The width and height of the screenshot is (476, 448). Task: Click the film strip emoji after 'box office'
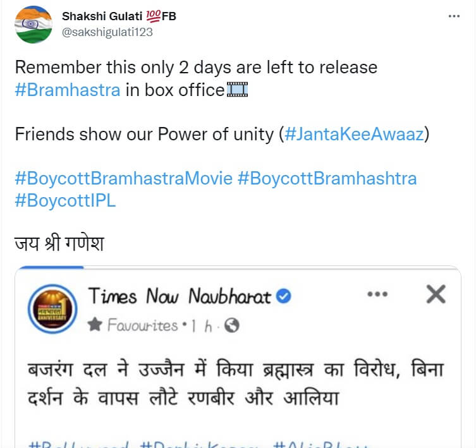pos(236,90)
